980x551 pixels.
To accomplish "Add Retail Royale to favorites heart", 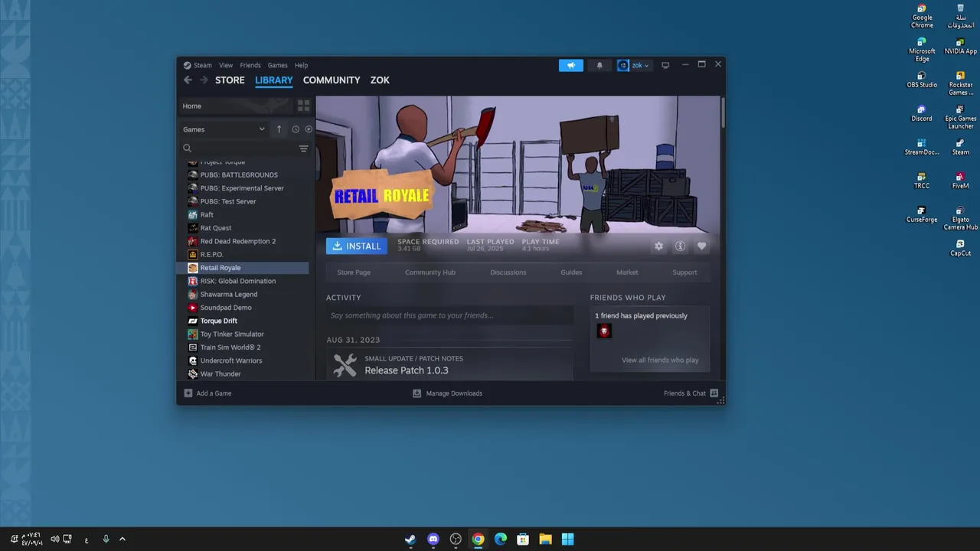I will pyautogui.click(x=701, y=246).
